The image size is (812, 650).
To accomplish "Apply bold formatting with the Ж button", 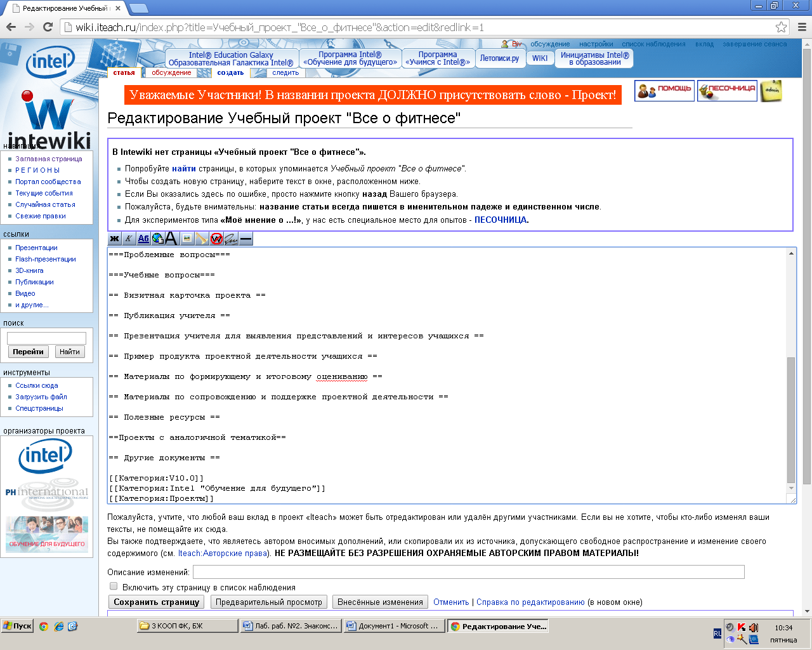I will tap(114, 239).
